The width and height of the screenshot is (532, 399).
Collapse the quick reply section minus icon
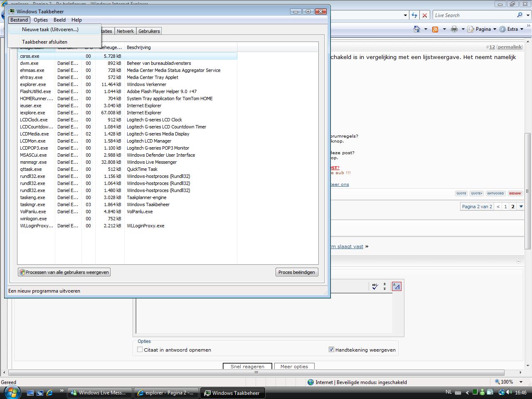click(518, 261)
